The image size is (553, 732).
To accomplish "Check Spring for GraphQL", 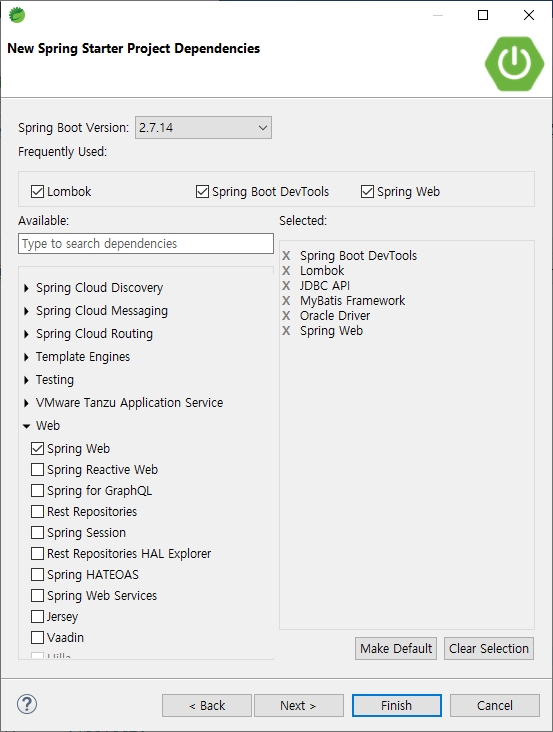I will click(x=37, y=491).
